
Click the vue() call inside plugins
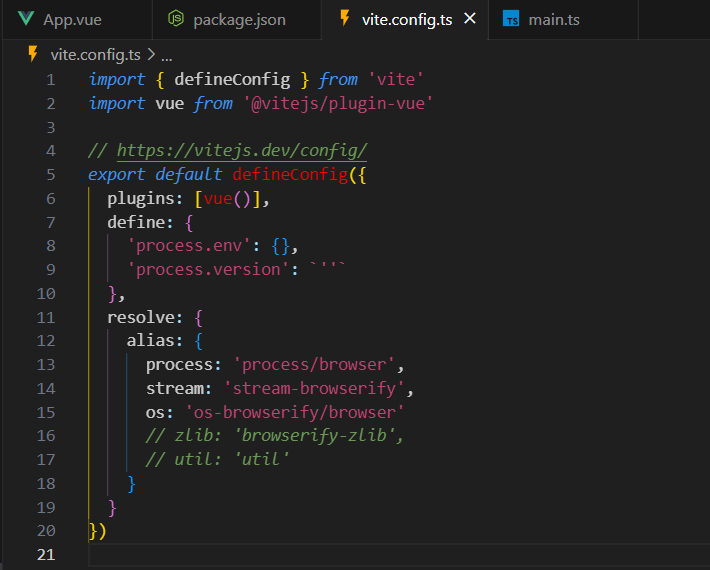(x=227, y=199)
